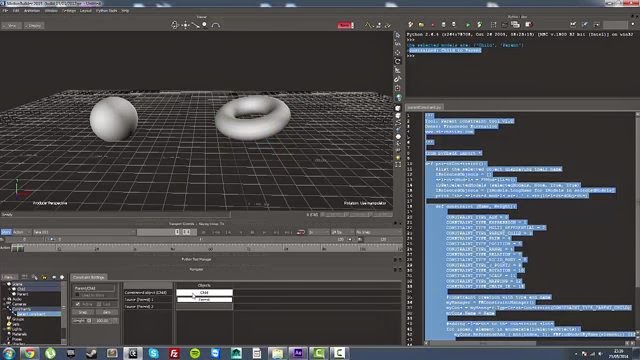The image size is (640, 360).
Task: Click the loop playback icon in transport
Action: (x=301, y=232)
